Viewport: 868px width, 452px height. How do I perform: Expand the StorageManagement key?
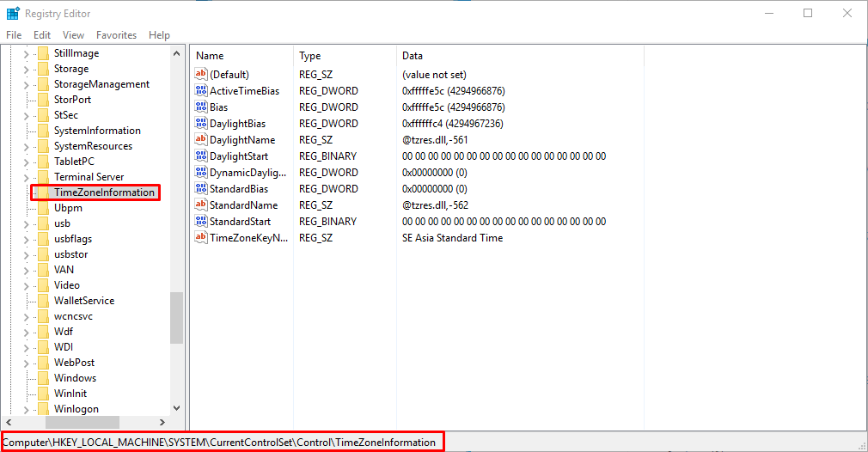(26, 85)
